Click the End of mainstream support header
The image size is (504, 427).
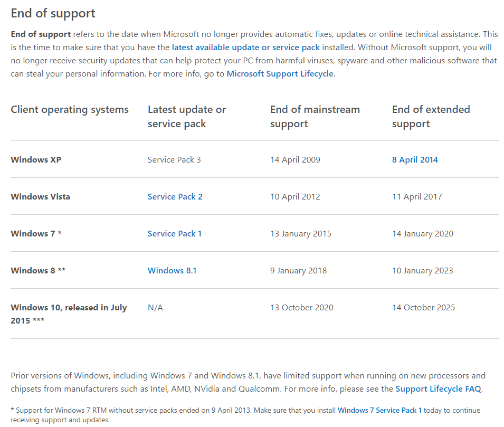click(x=315, y=117)
